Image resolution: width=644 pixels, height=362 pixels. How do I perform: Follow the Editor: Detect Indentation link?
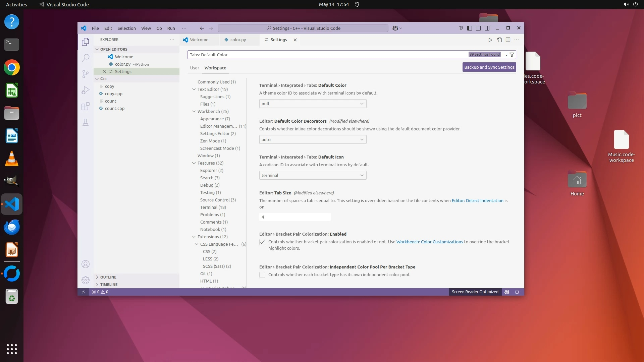[477, 200]
